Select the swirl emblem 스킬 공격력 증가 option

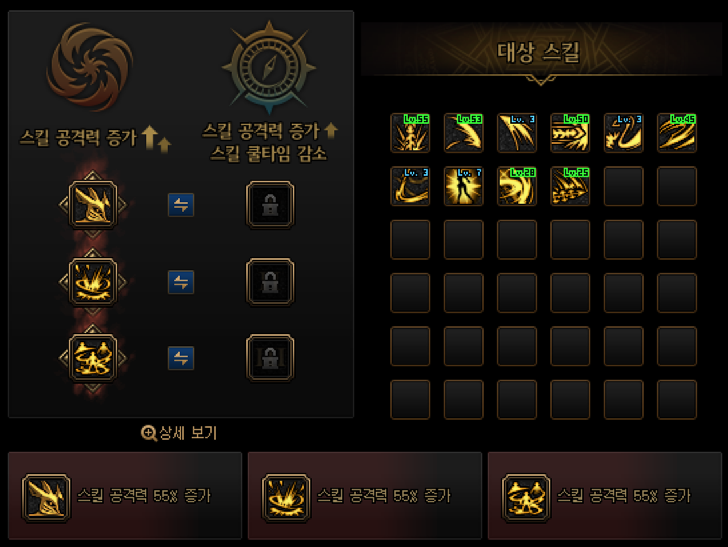click(x=91, y=67)
